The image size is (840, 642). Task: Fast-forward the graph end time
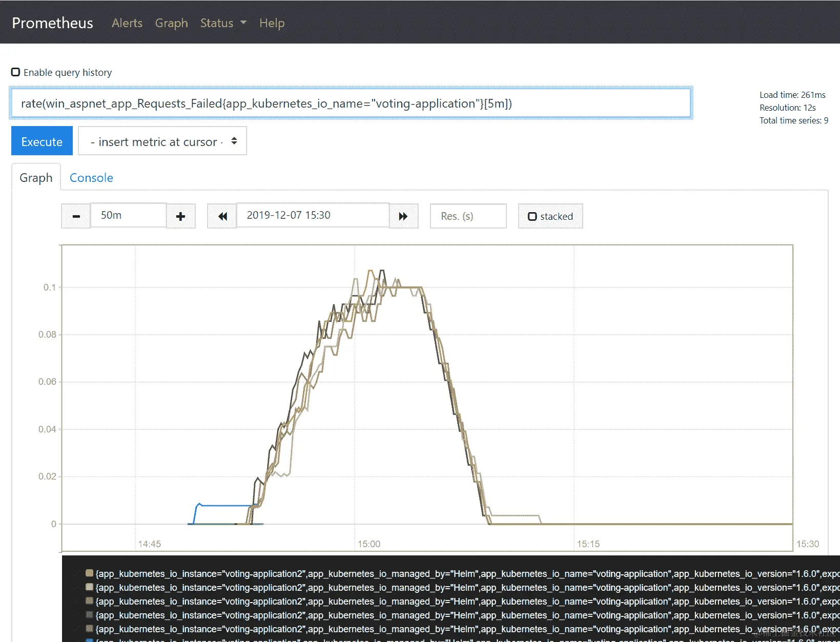[404, 216]
